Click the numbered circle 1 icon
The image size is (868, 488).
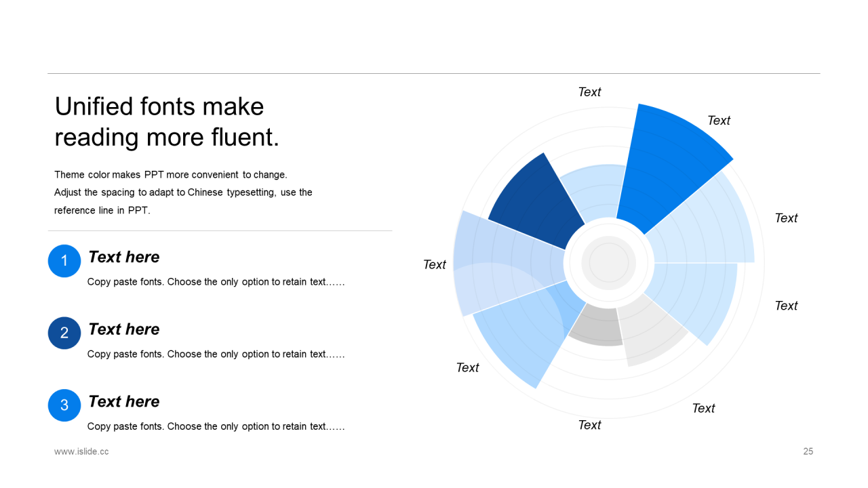64,261
